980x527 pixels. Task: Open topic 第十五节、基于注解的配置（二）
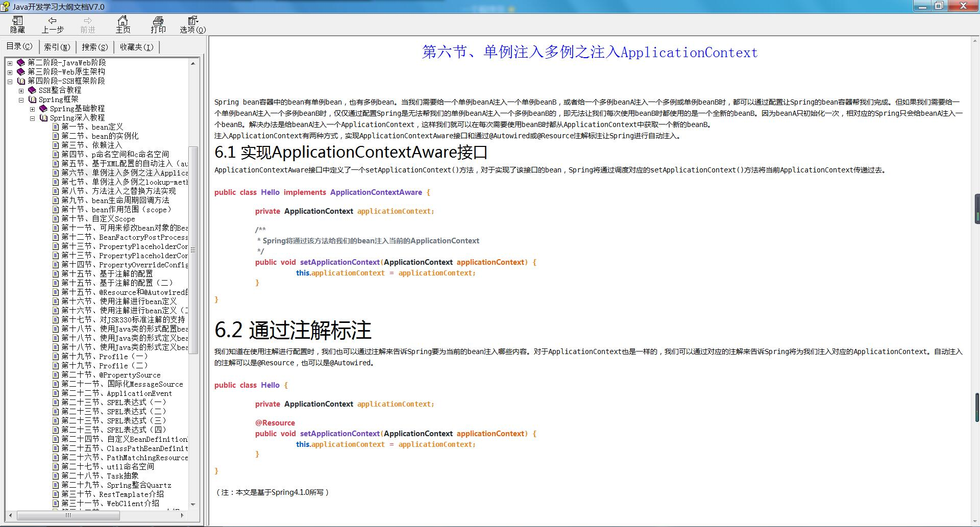pos(118,283)
